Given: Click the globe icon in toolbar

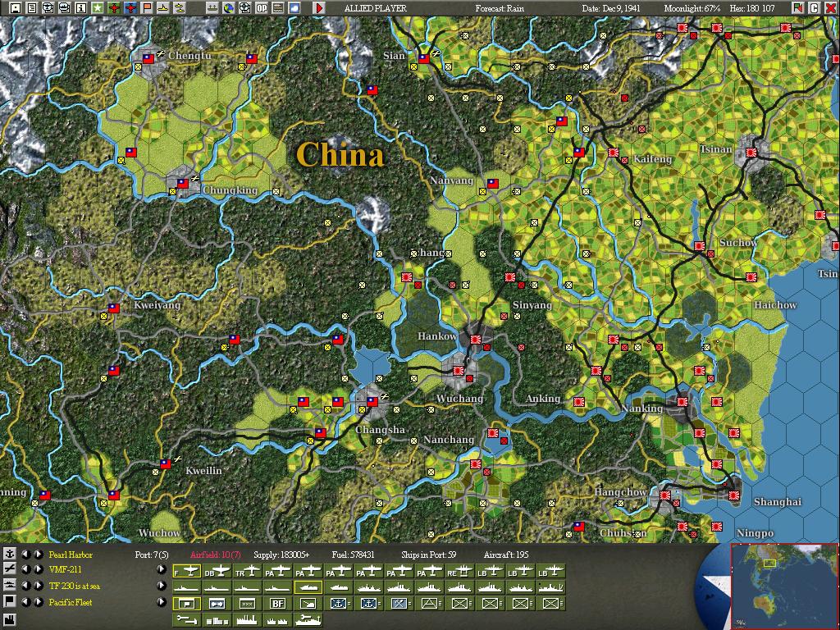Looking at the screenshot, I should click(x=229, y=8).
